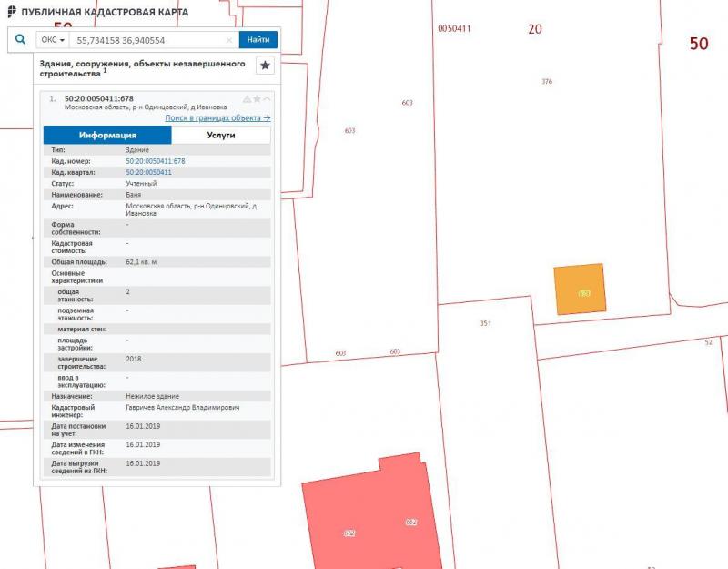Click parcel label 52 on map
728x569 pixels.
click(708, 342)
